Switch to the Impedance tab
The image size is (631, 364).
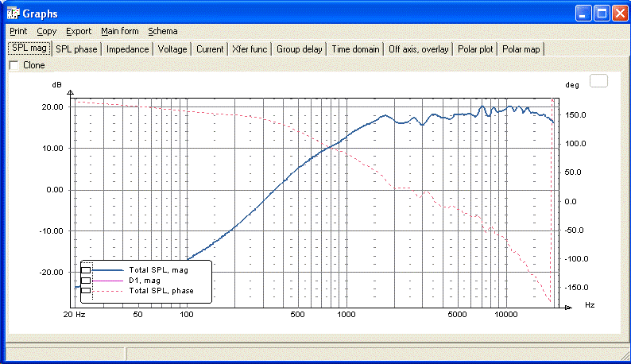click(128, 49)
